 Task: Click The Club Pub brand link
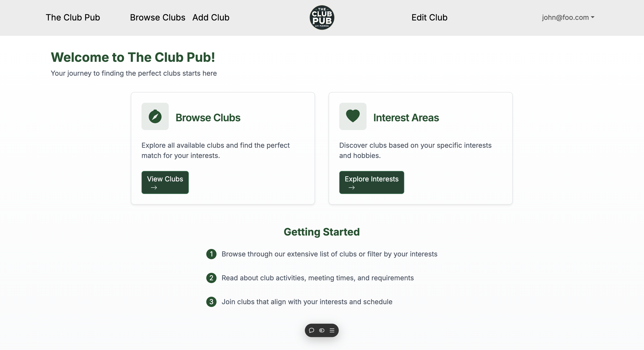tap(73, 17)
